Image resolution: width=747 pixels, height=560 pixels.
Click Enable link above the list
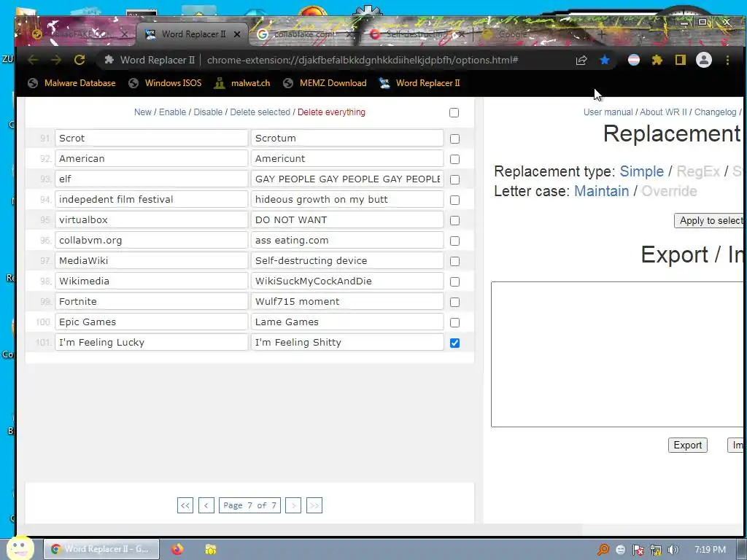(172, 112)
